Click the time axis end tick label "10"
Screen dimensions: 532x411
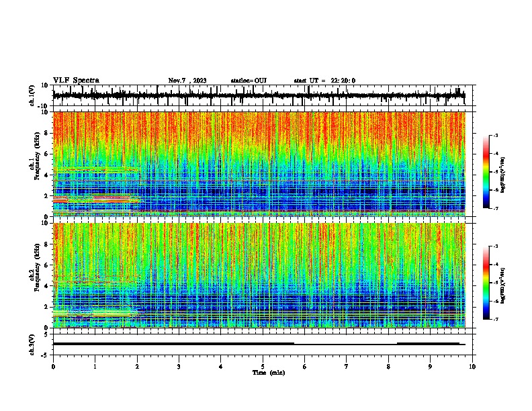[472, 367]
